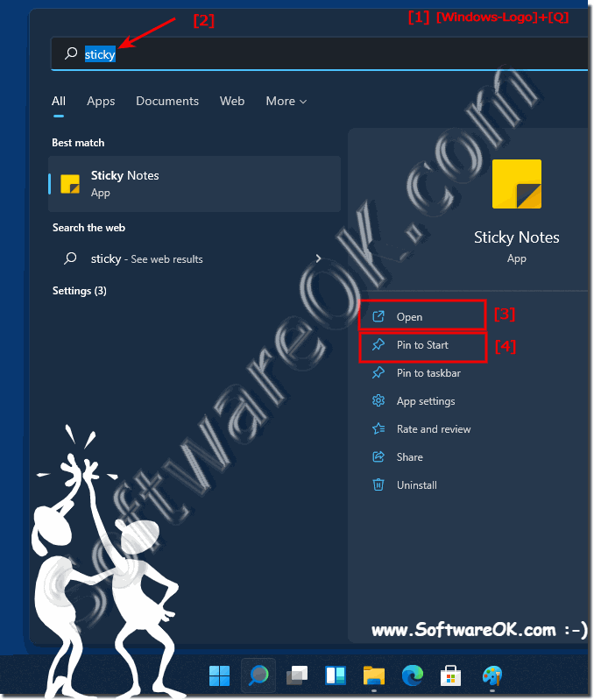This screenshot has width=594, height=700.
Task: Select Rate and review
Action: 434,429
